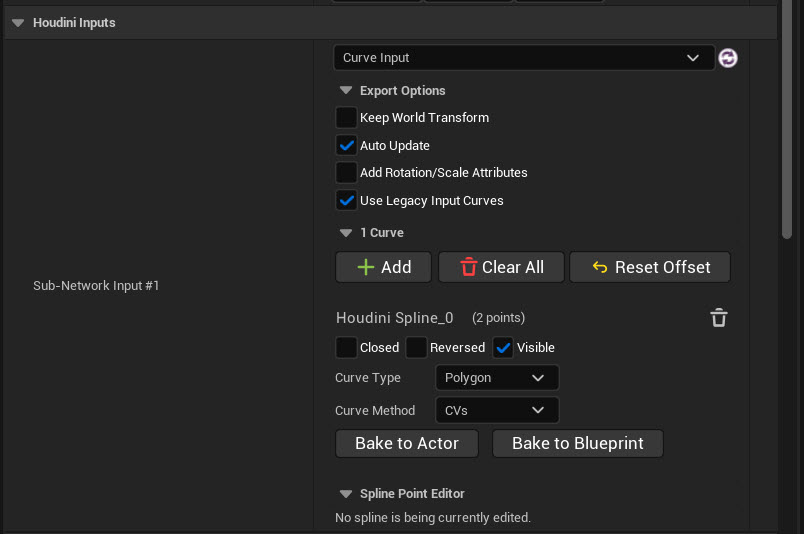Delete Houdini Spline_0 with the trash icon

click(718, 318)
